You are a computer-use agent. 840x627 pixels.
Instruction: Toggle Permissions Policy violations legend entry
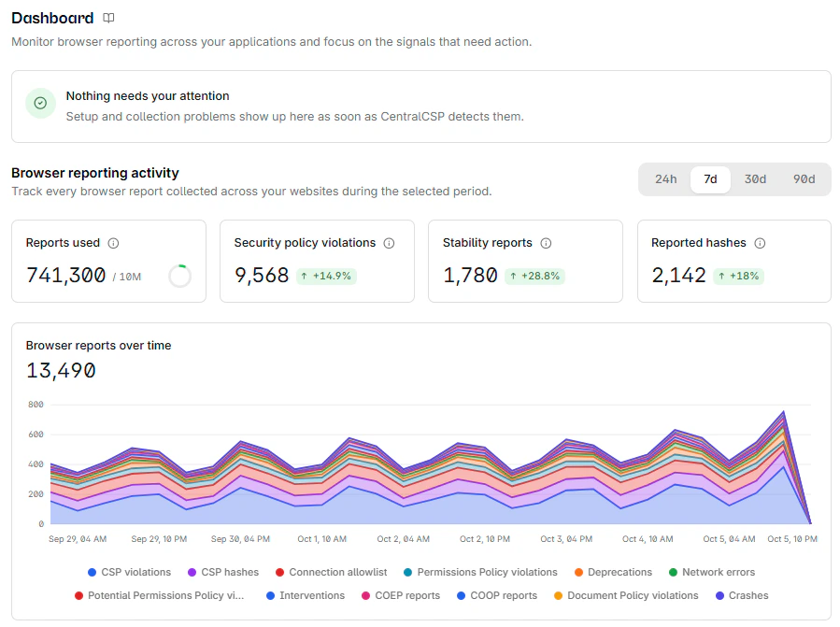click(x=480, y=573)
